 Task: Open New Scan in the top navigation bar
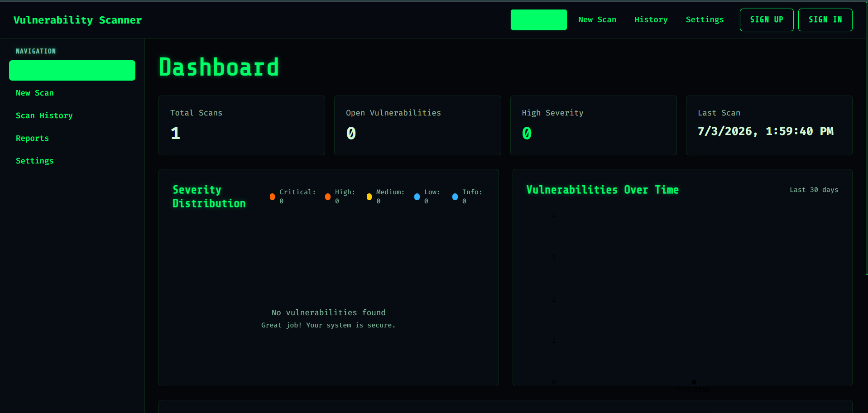pyautogui.click(x=597, y=20)
